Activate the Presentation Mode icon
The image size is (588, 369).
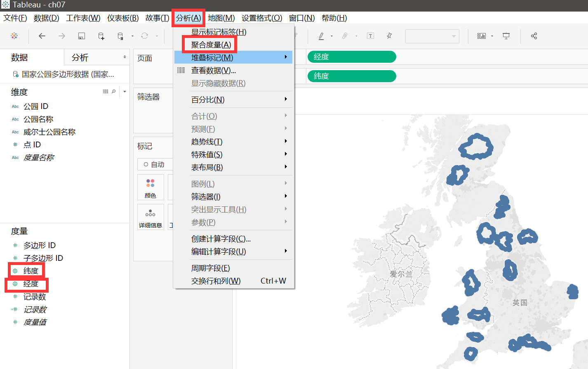(x=506, y=36)
